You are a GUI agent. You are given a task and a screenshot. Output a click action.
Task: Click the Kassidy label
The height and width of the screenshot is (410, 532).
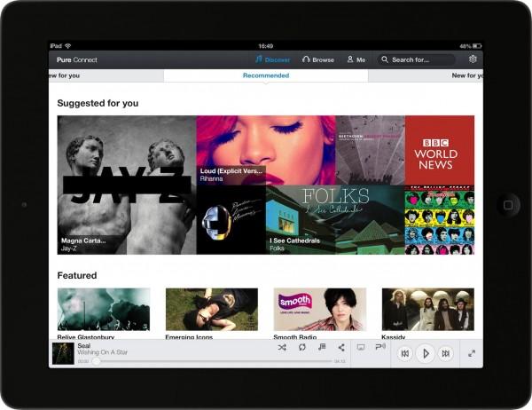point(393,336)
